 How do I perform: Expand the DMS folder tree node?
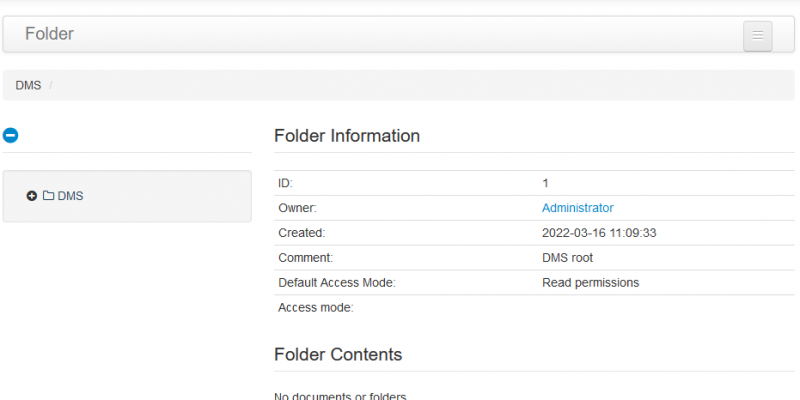click(32, 196)
